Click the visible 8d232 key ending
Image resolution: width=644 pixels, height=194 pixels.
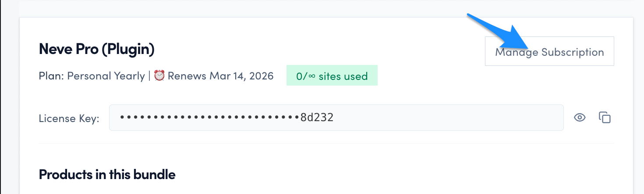317,118
